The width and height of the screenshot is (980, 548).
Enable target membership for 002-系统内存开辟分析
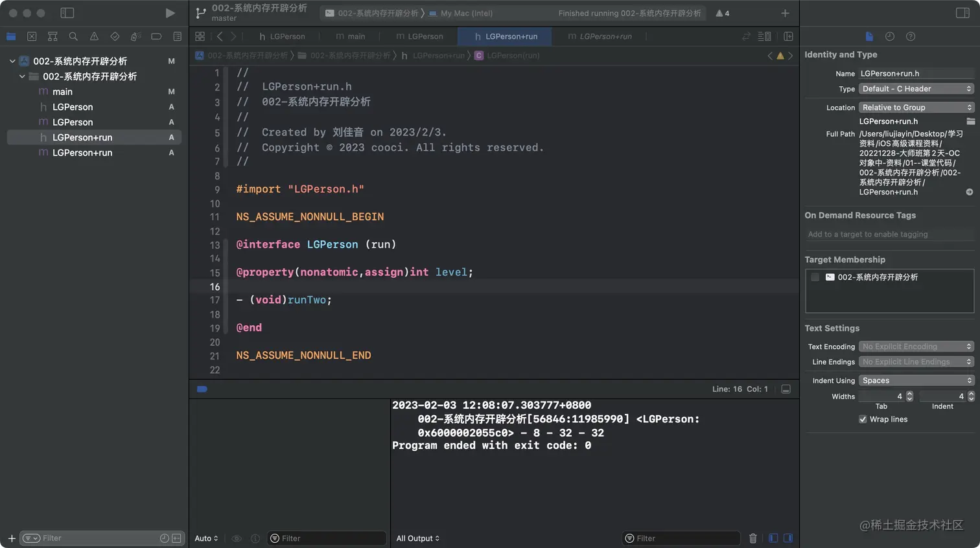point(815,277)
